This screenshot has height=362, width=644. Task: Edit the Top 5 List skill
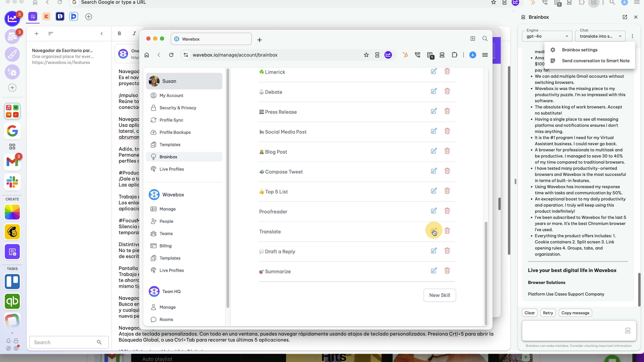point(434,191)
